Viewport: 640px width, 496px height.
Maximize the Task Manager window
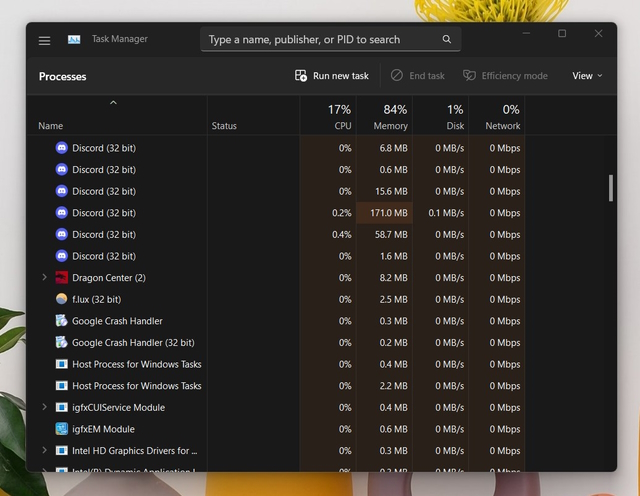click(x=562, y=33)
